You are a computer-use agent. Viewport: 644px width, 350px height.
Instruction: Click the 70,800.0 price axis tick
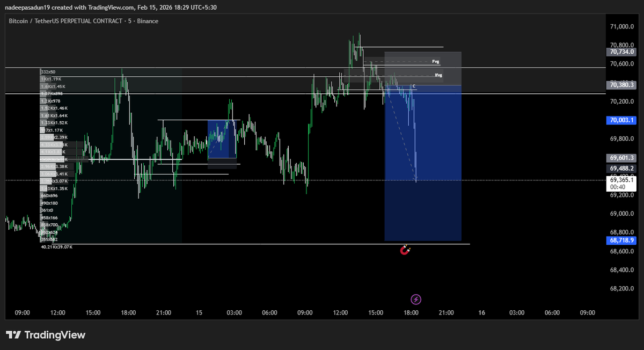pos(622,45)
